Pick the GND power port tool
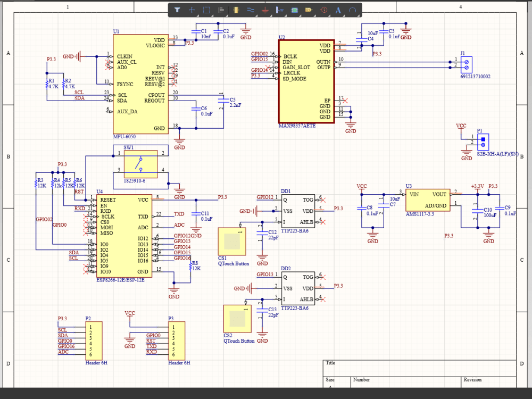 pyautogui.click(x=265, y=10)
